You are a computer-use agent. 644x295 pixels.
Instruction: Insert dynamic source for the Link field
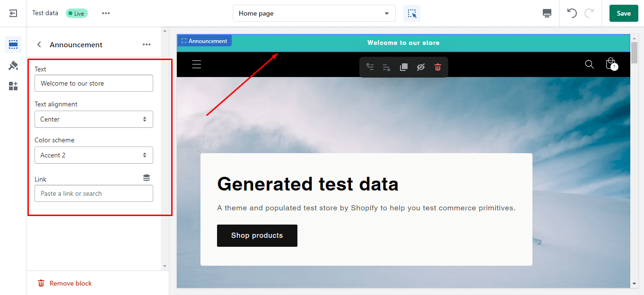pos(146,177)
